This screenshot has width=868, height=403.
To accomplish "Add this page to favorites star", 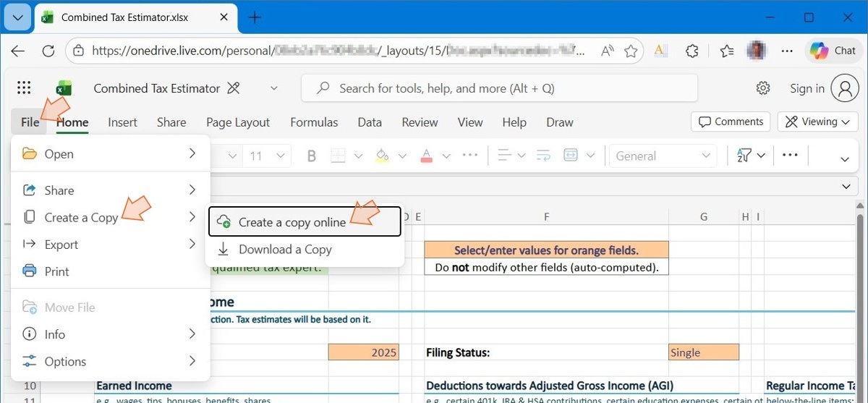I will tap(631, 51).
